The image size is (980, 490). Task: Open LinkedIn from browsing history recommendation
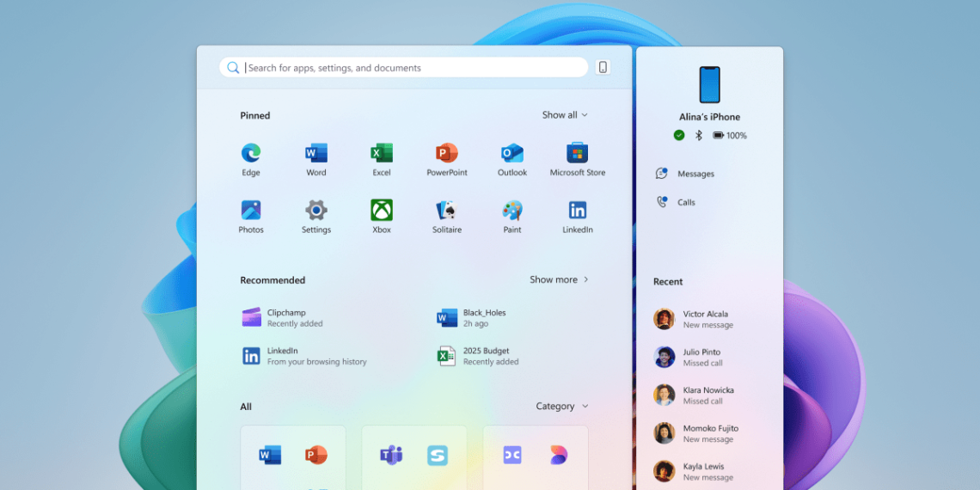(x=304, y=356)
